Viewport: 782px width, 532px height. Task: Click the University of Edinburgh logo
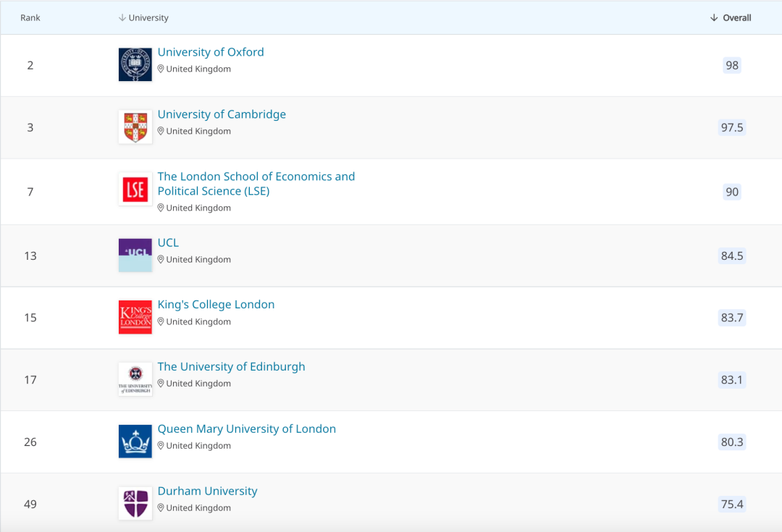[x=135, y=379]
